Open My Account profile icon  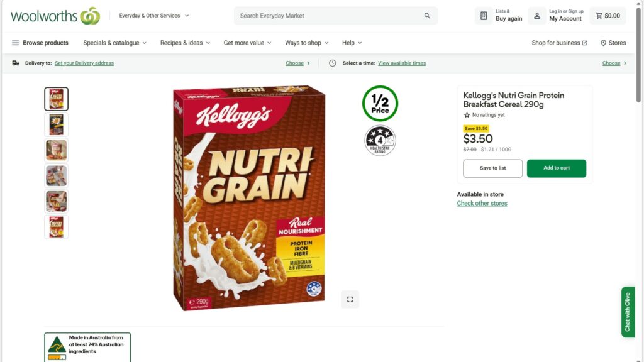537,16
